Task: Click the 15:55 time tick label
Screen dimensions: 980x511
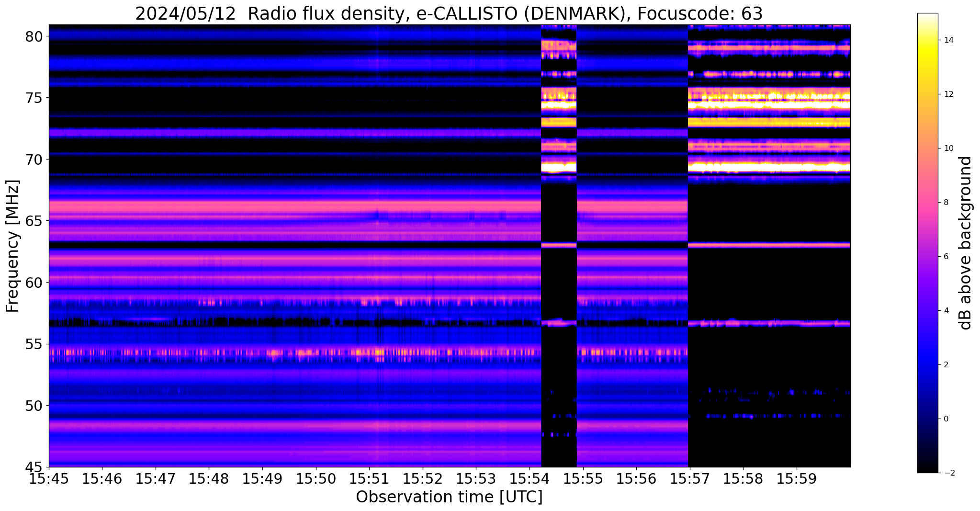Action: pos(583,478)
